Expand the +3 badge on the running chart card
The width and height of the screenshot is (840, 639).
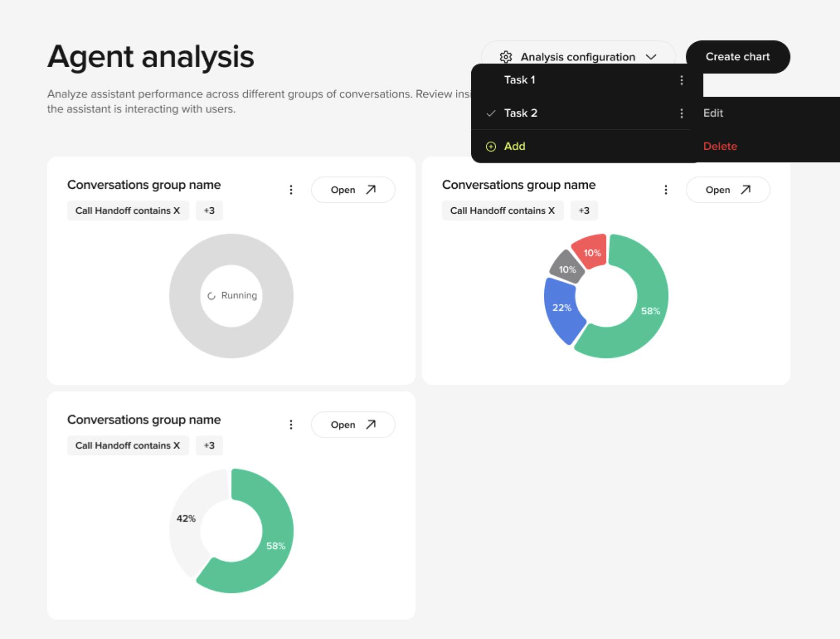coord(209,210)
